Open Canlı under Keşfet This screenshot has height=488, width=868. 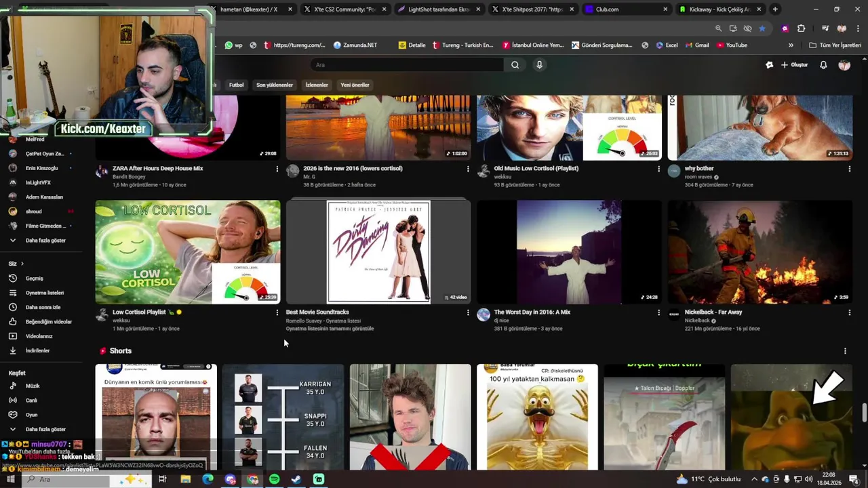coord(31,401)
